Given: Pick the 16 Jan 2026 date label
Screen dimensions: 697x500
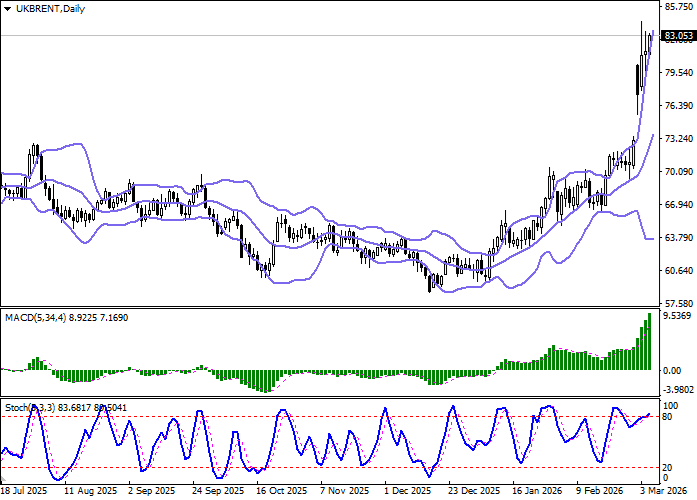Looking at the screenshot, I should click(535, 492).
